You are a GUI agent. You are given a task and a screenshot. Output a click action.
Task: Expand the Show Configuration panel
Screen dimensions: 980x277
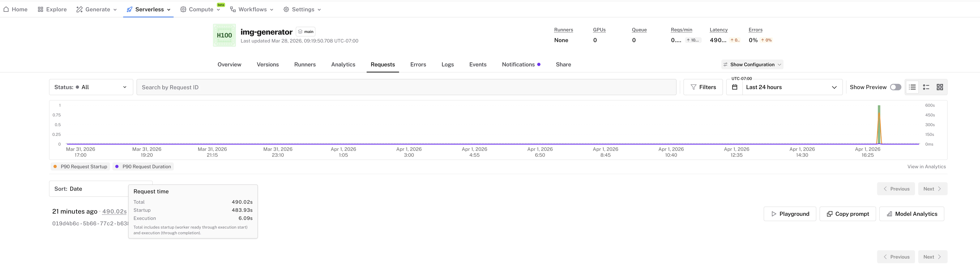point(752,64)
